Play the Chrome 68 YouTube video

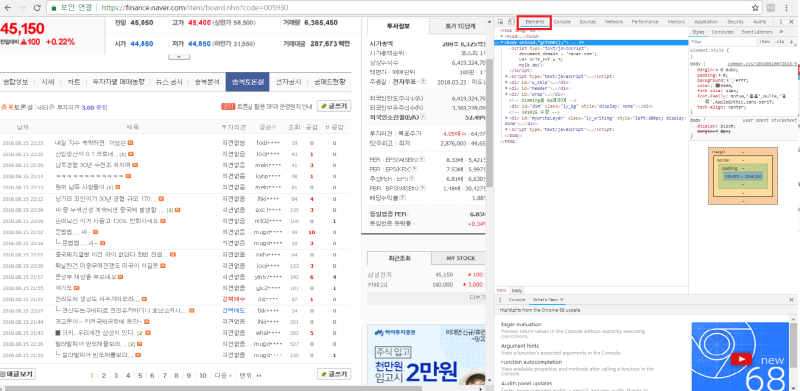(741, 359)
